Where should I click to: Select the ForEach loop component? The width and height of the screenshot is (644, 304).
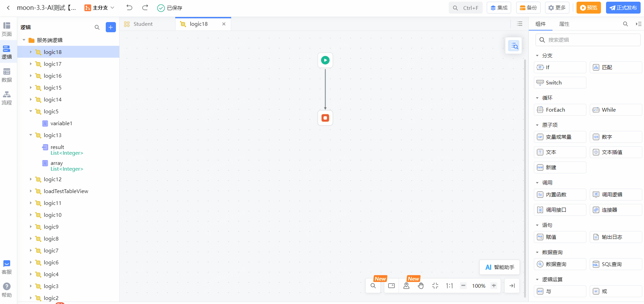(560, 110)
